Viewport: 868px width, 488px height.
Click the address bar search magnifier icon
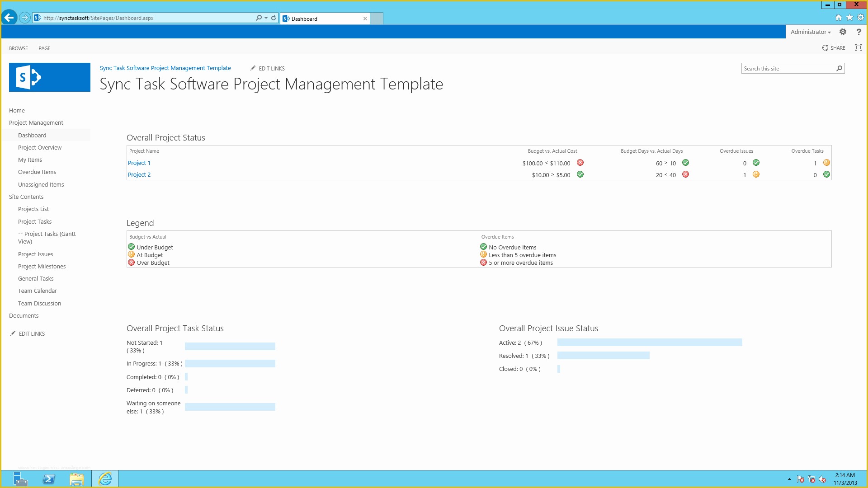(259, 18)
